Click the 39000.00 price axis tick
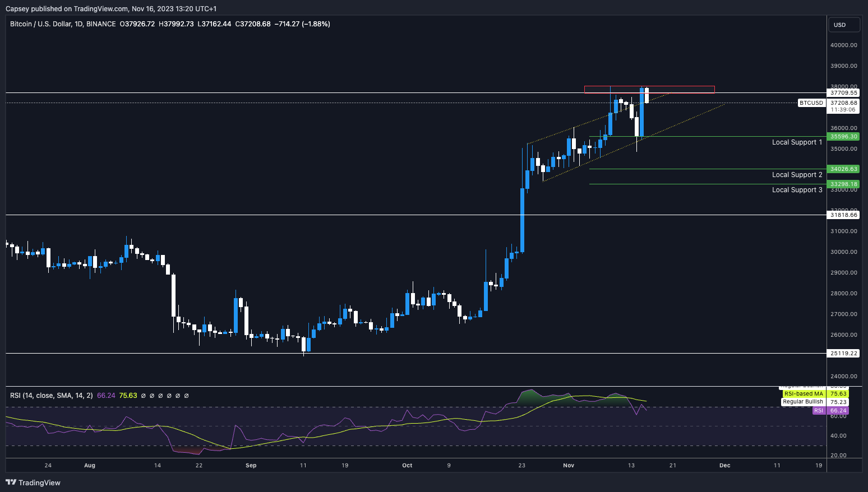868x492 pixels. (x=844, y=66)
